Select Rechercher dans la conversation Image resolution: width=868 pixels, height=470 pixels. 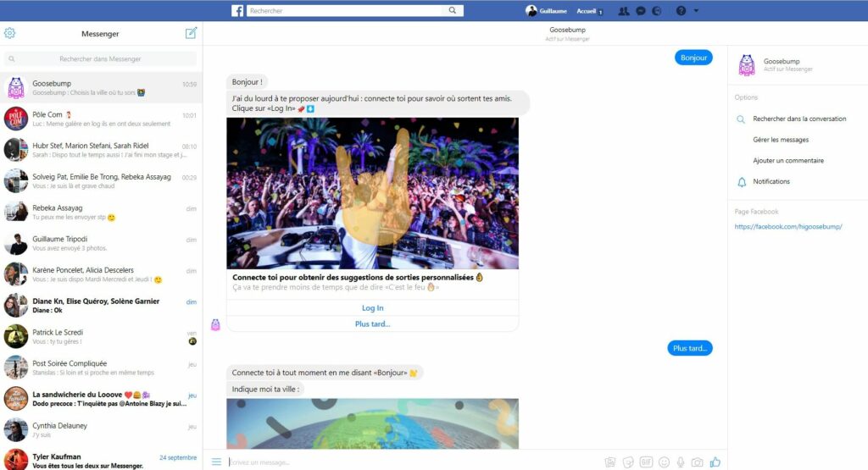click(x=799, y=119)
